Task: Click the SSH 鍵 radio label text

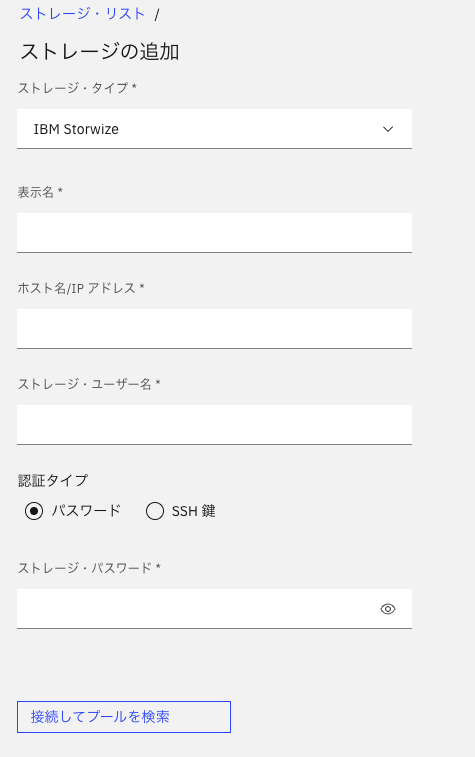Action: click(x=194, y=510)
